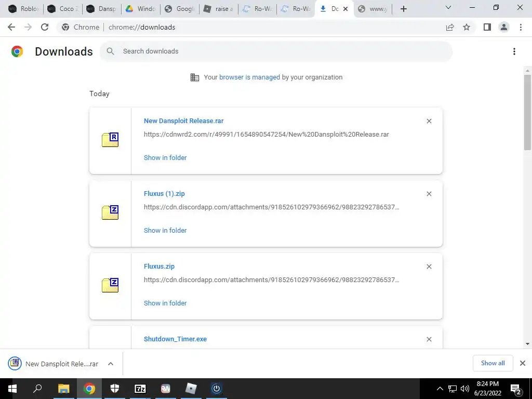Open New Dansploit Release.rar file link
532x399 pixels.
click(183, 121)
